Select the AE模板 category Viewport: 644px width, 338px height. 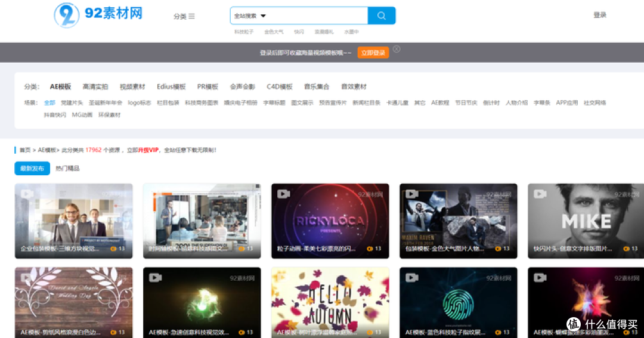pos(60,86)
